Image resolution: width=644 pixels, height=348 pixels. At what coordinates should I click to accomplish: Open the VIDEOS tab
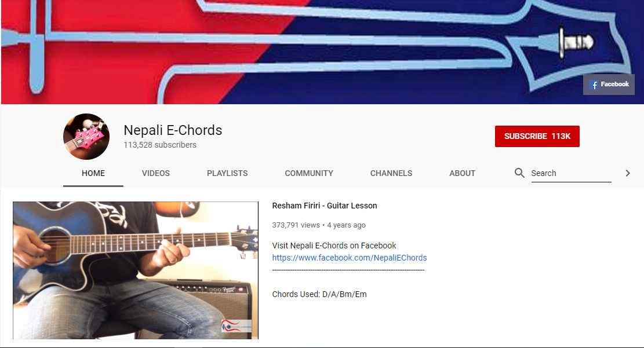[156, 173]
